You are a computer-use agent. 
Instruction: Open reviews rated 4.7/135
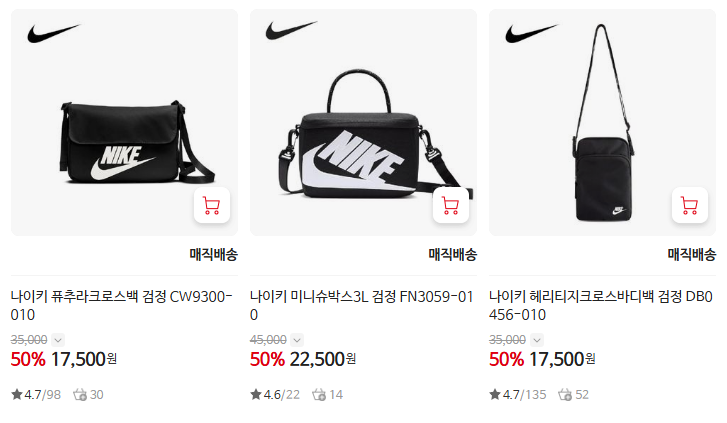517,395
